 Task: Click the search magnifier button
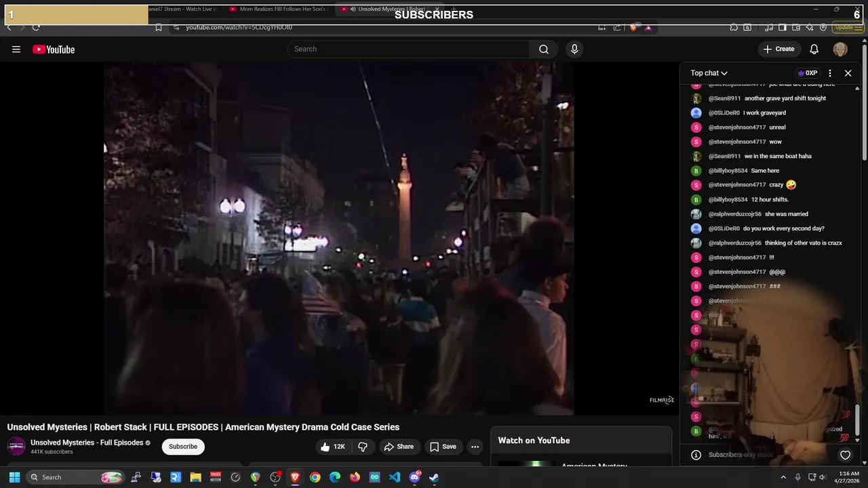tap(544, 49)
